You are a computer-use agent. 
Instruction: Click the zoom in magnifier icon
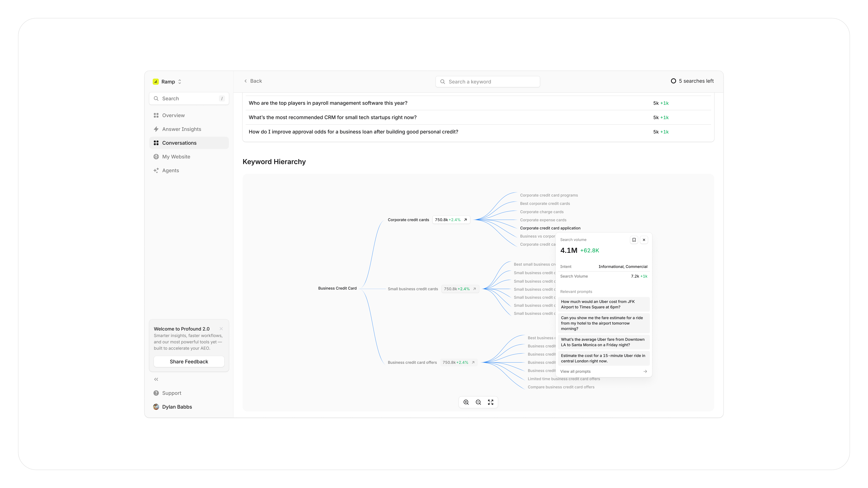click(466, 402)
